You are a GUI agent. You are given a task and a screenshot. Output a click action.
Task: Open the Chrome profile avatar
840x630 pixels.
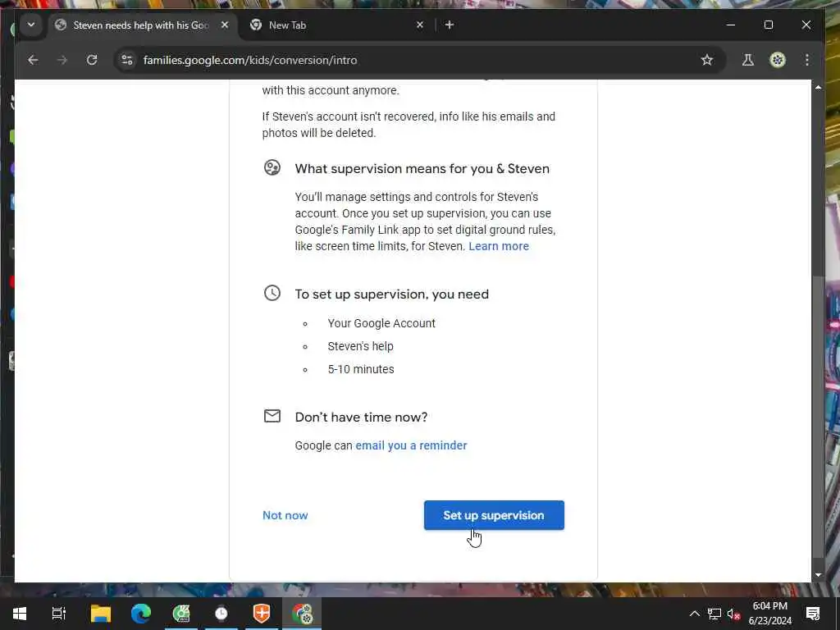[x=778, y=60]
